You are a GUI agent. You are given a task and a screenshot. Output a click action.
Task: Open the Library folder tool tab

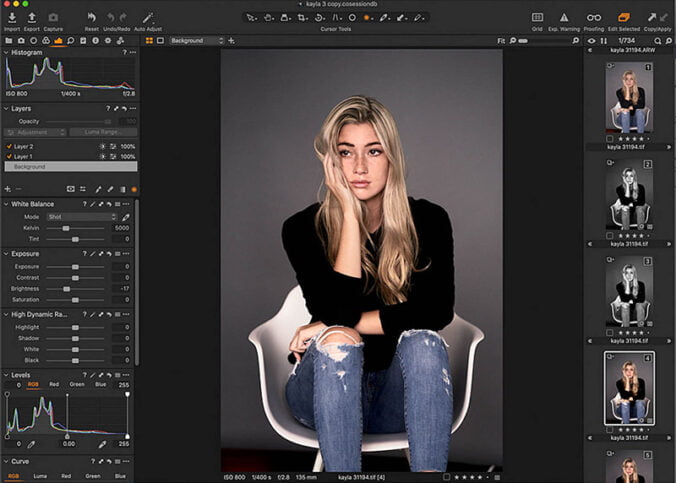[x=9, y=41]
